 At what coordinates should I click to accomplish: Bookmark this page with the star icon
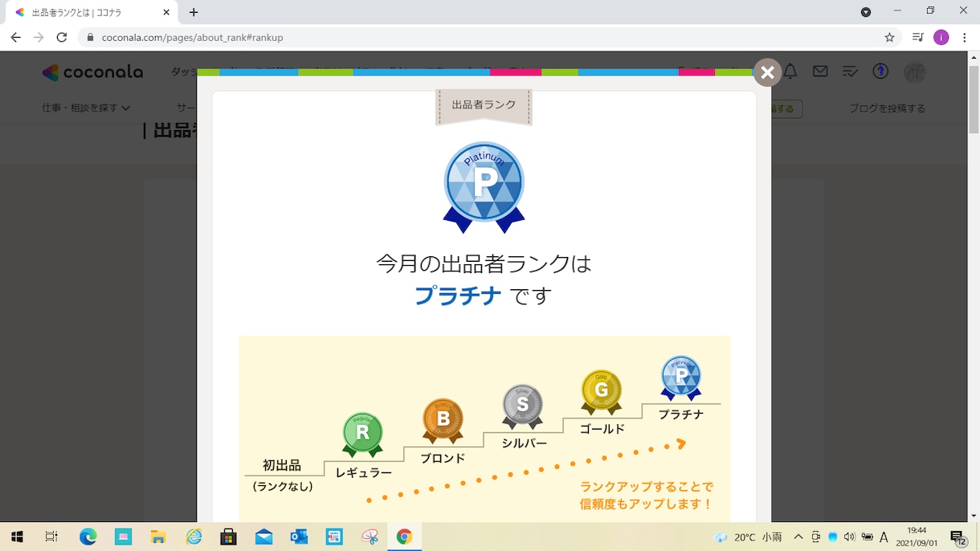pyautogui.click(x=889, y=37)
